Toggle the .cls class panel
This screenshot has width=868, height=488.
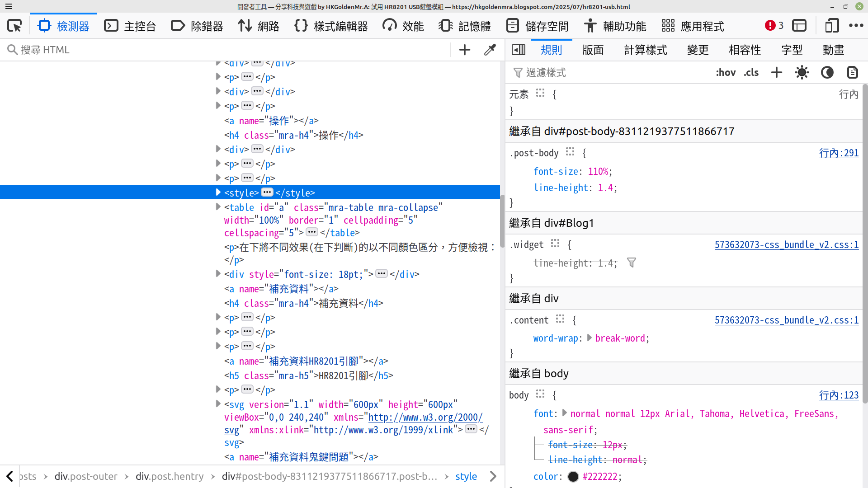[751, 72]
